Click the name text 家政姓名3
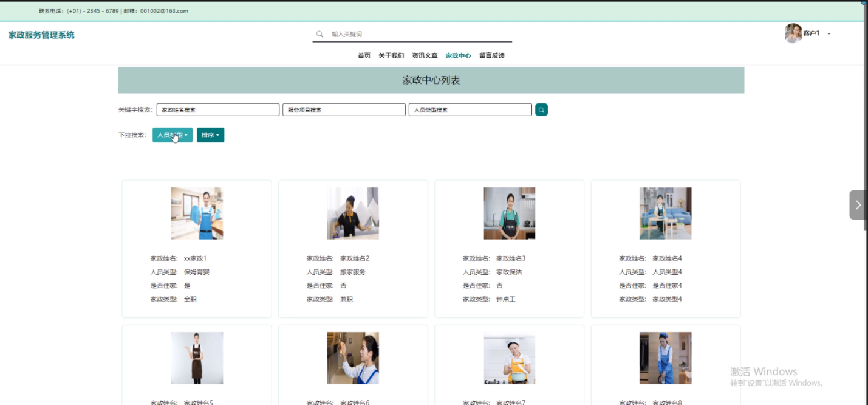 pyautogui.click(x=511, y=258)
